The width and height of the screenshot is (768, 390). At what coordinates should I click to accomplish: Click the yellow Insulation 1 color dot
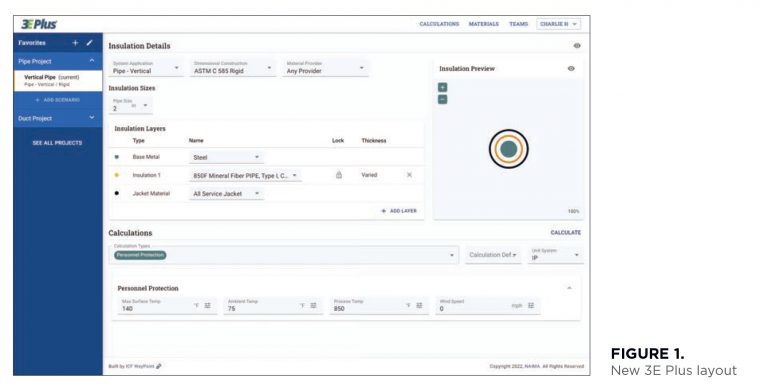coord(117,175)
